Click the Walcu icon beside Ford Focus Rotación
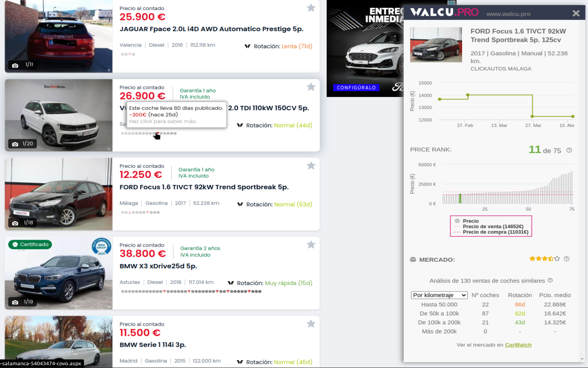The image size is (588, 368). [x=240, y=204]
